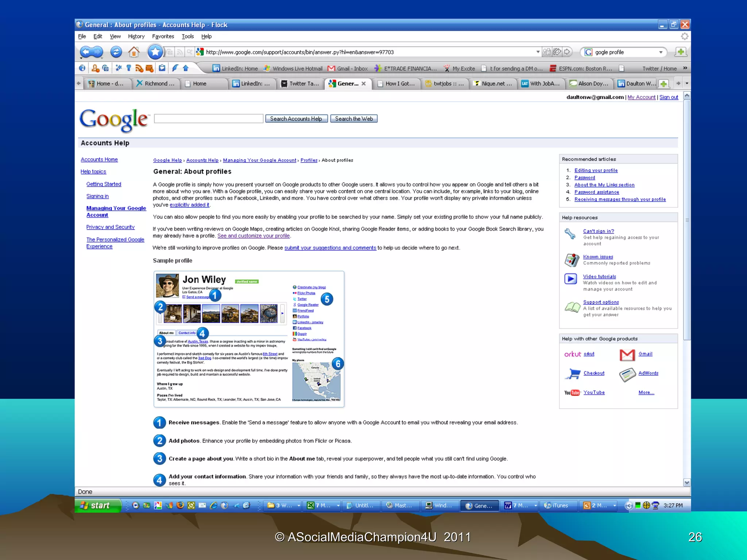Image resolution: width=747 pixels, height=560 pixels.
Task: Open the Webmail envelope icon
Action: [149, 68]
